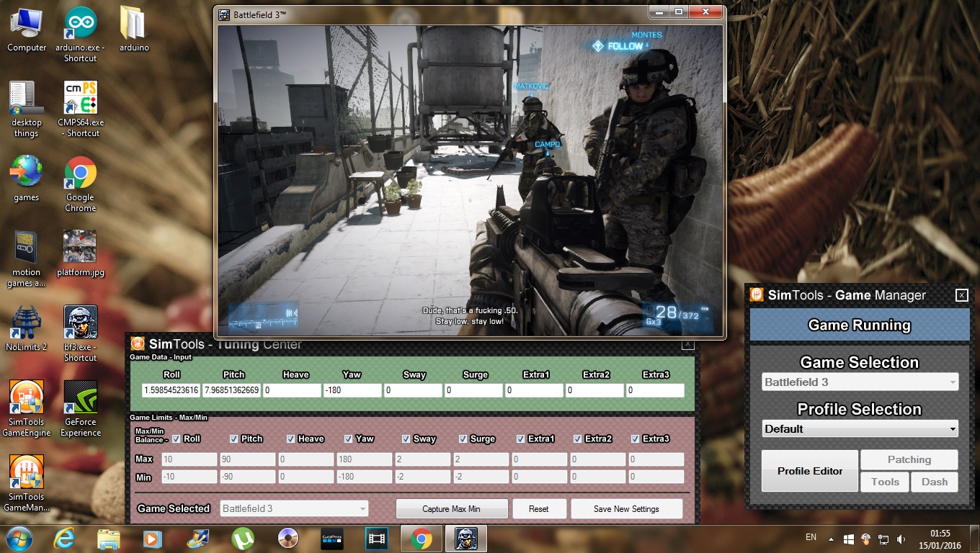Viewport: 980px width, 553px height.
Task: Click the Yaw game data input field
Action: (352, 390)
